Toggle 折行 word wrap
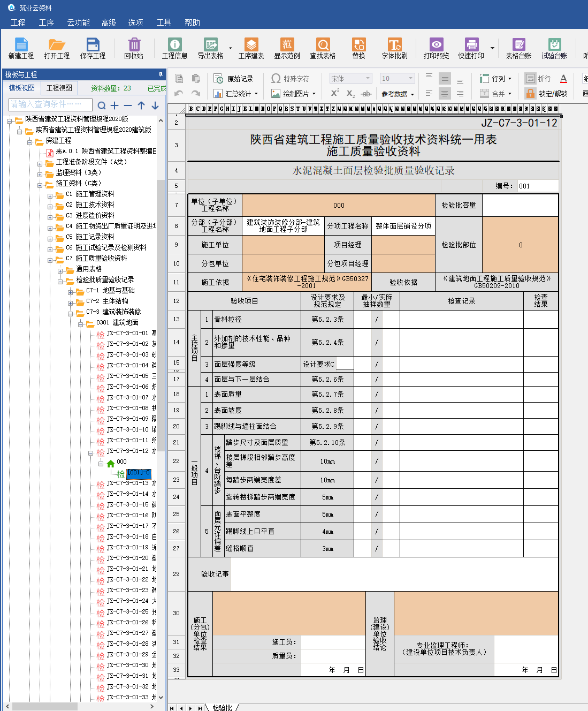Image resolution: width=588 pixels, height=711 pixels. [538, 79]
